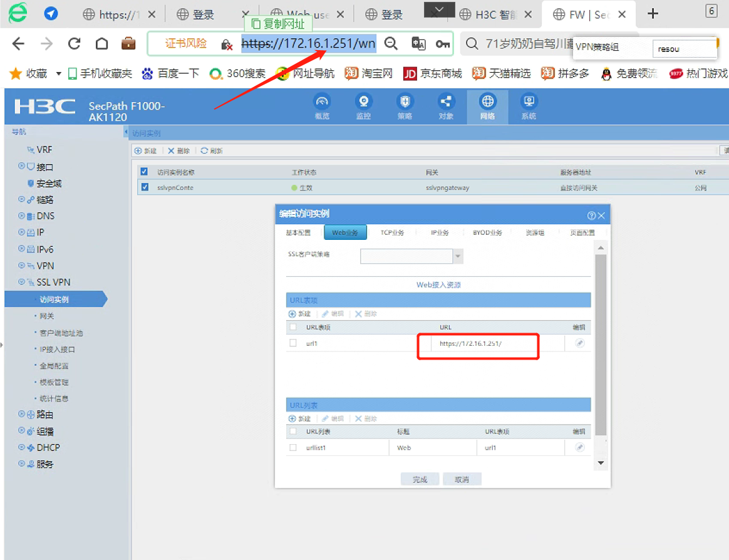This screenshot has width=729, height=560.
Task: Click the key password icon in address bar
Action: tap(443, 44)
